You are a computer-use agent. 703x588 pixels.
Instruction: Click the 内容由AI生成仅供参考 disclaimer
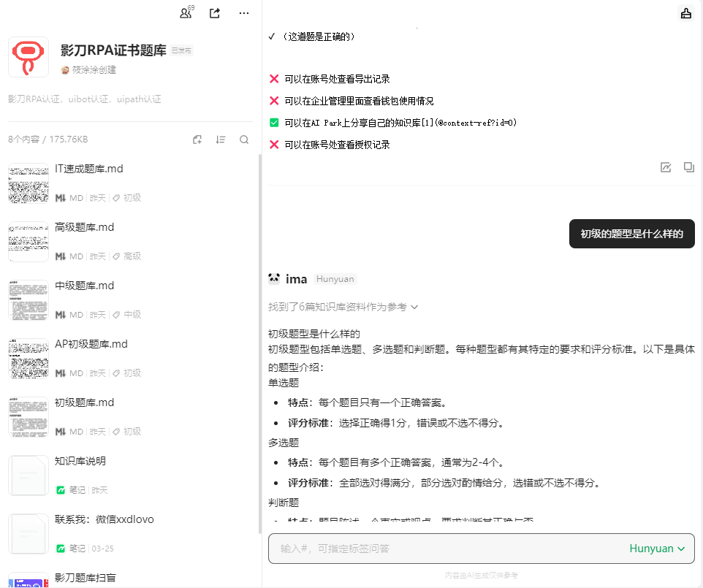pos(482,575)
